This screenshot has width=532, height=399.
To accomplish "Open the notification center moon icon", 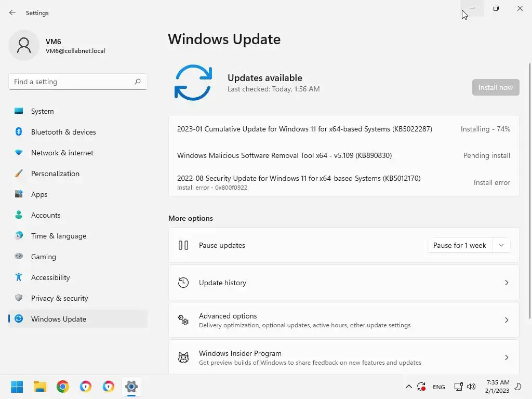I will pos(518,387).
